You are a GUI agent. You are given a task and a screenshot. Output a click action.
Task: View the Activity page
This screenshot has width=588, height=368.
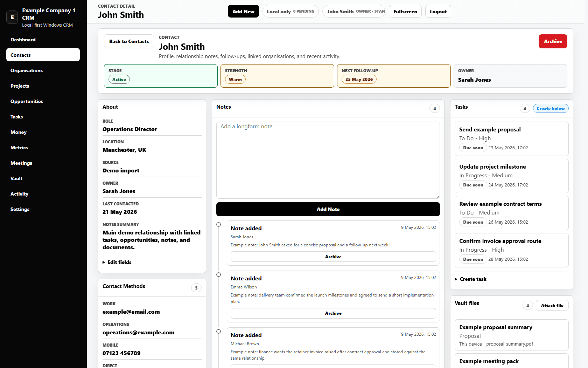point(43,194)
